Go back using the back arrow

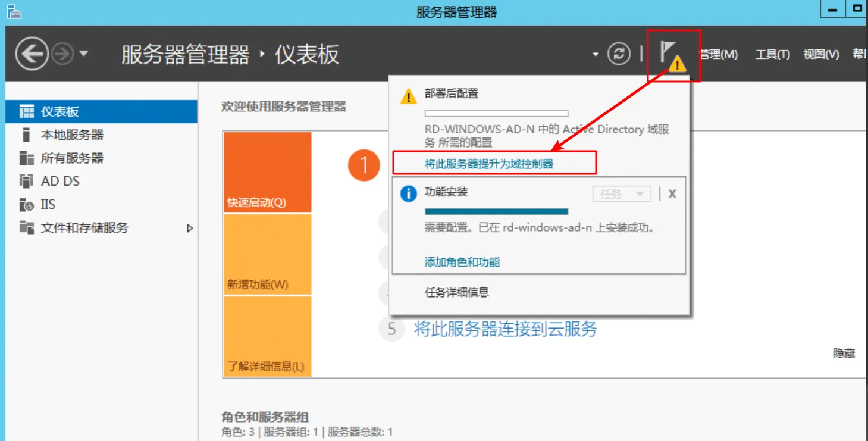coord(32,55)
